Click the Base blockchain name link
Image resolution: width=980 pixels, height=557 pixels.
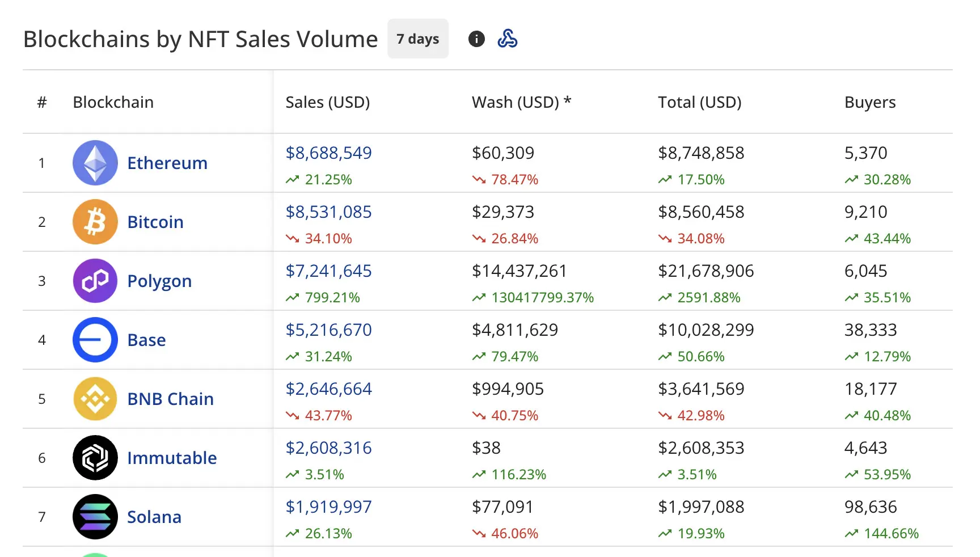(x=146, y=340)
